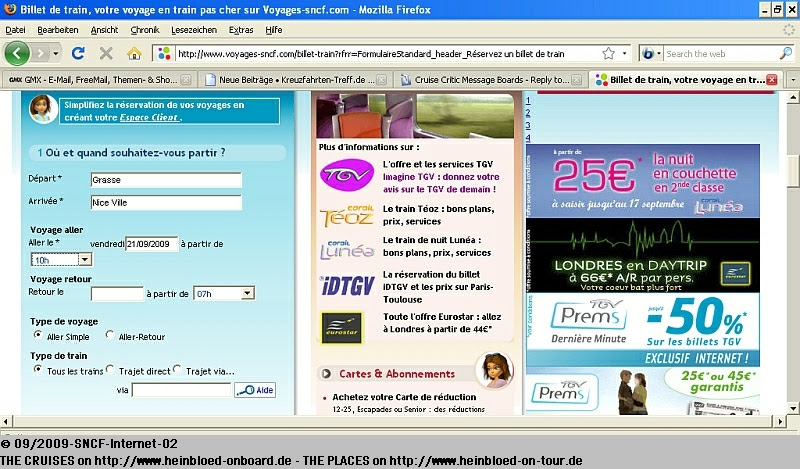
Task: Click the Corail Téoz logo
Action: click(347, 215)
